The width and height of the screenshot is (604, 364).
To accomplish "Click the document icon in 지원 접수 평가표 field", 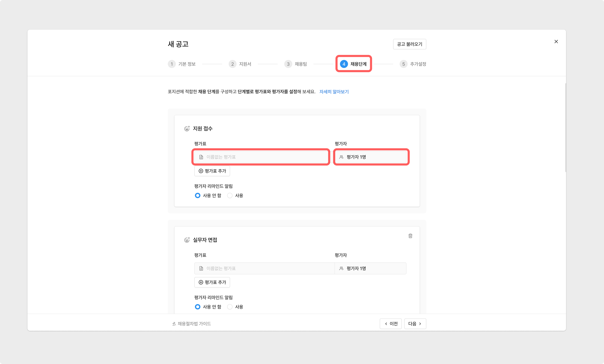I will click(x=201, y=157).
